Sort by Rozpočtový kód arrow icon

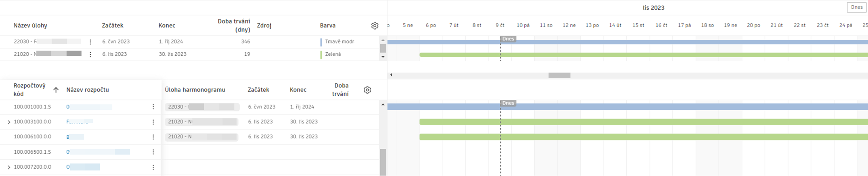[56, 90]
